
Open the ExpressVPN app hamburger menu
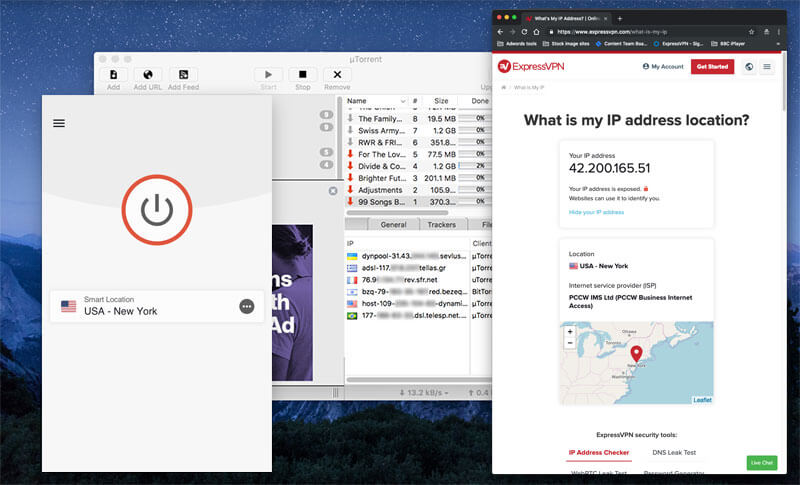pos(59,123)
